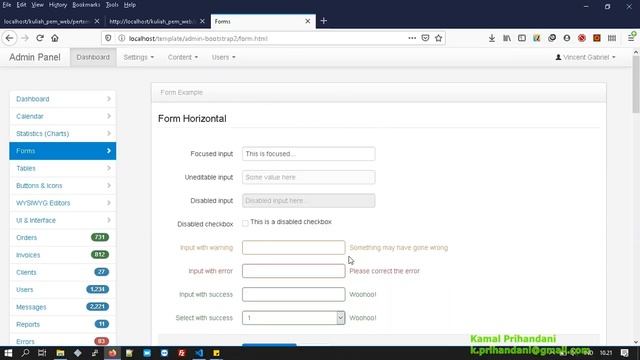Click the Dashboard navbar button
This screenshot has height=360, width=640.
pos(93,57)
